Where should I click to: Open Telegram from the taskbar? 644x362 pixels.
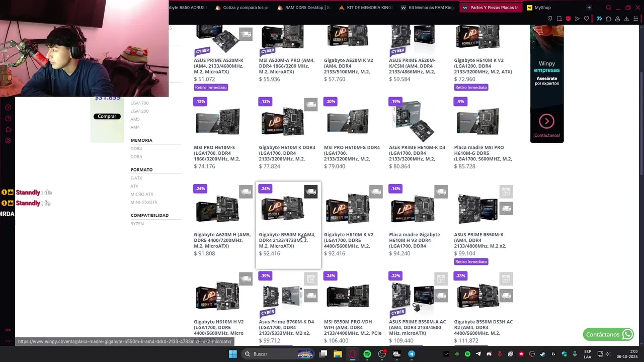(x=411, y=354)
